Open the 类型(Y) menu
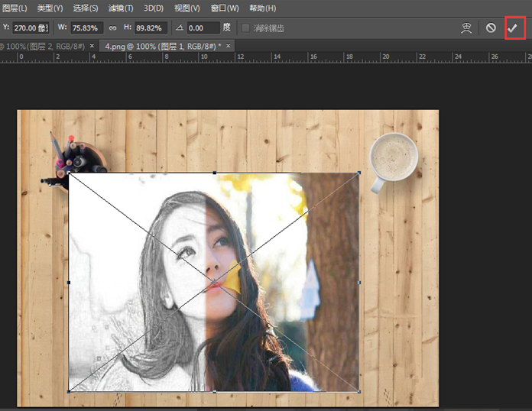 [x=50, y=8]
